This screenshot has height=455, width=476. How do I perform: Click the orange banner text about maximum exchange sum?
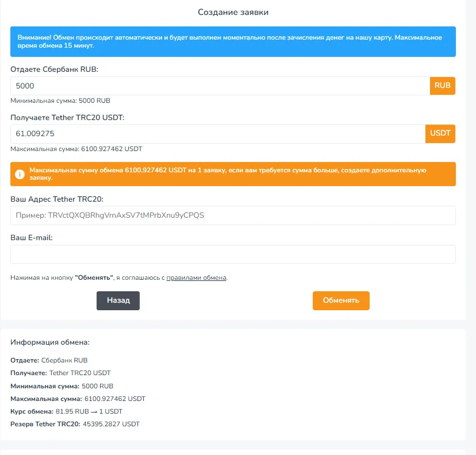228,174
